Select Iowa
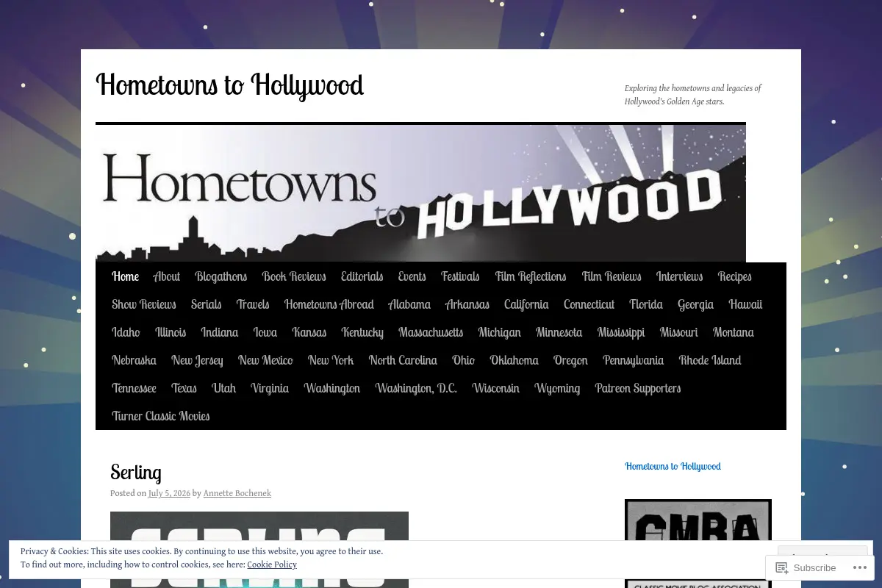The width and height of the screenshot is (882, 588). coord(265,332)
